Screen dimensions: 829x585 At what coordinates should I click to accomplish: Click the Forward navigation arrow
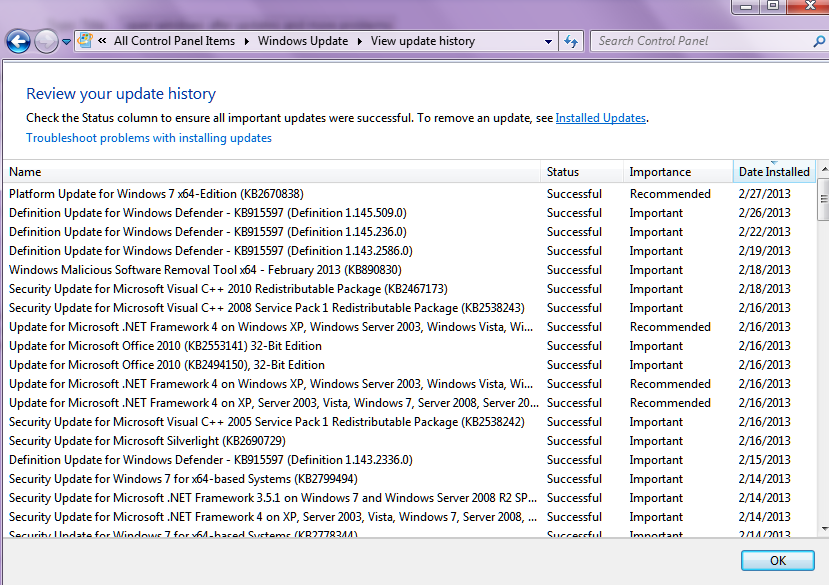pos(46,41)
